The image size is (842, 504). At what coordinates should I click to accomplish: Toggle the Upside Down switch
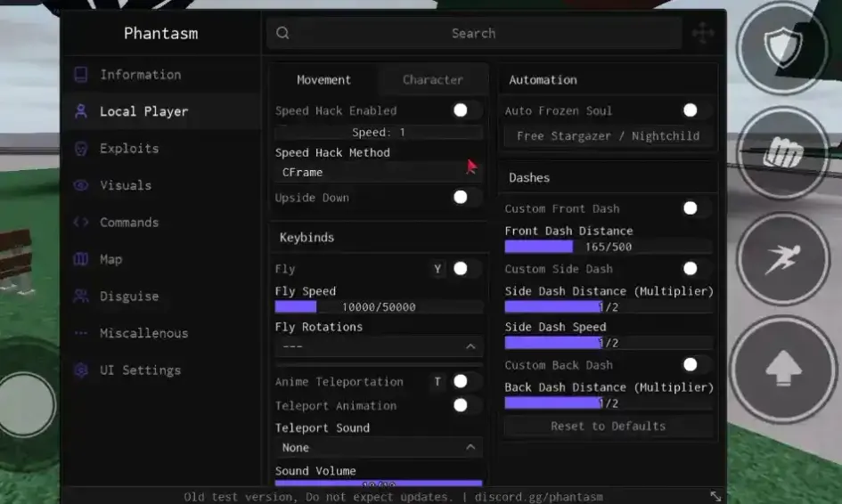pyautogui.click(x=465, y=197)
